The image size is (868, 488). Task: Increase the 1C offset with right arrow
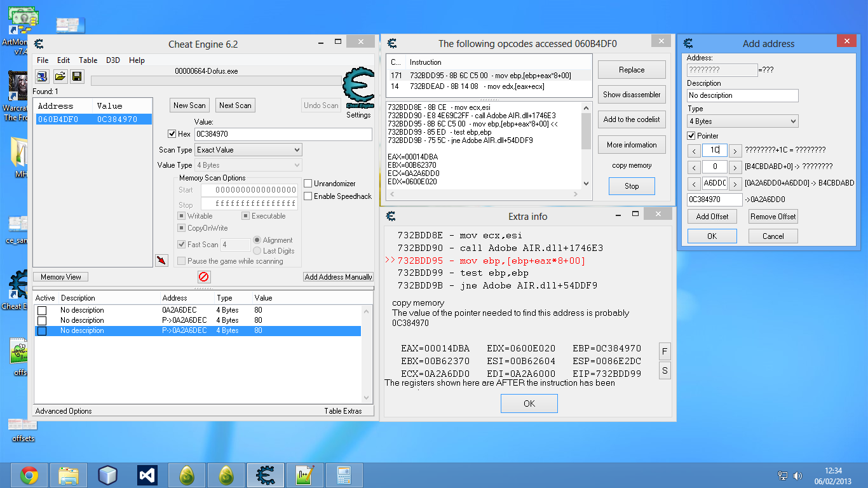735,151
